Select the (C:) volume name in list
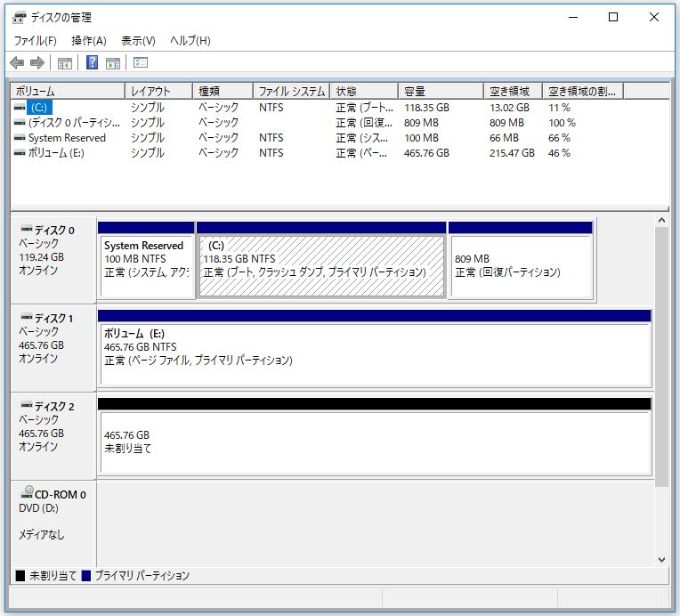The height and width of the screenshot is (616, 680). (39, 107)
